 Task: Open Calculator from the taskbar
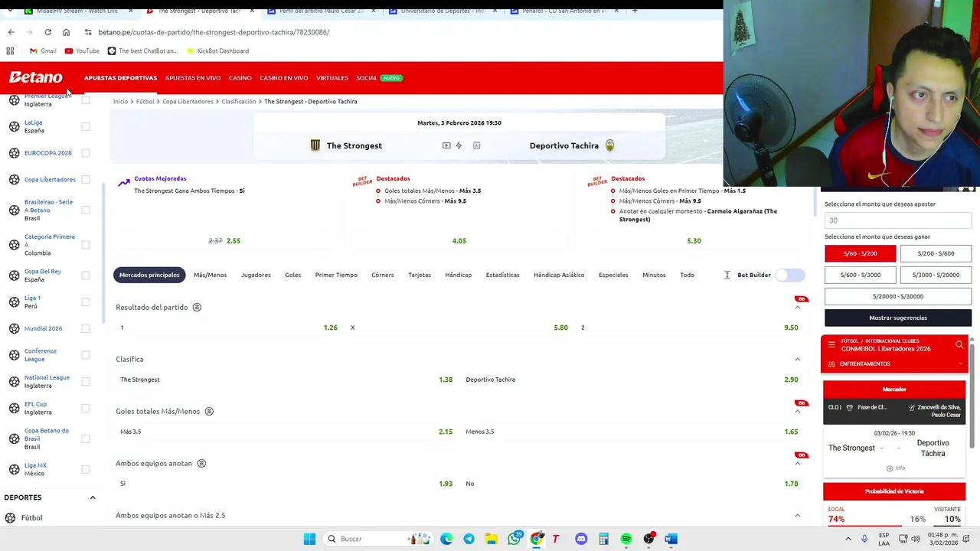tap(603, 539)
